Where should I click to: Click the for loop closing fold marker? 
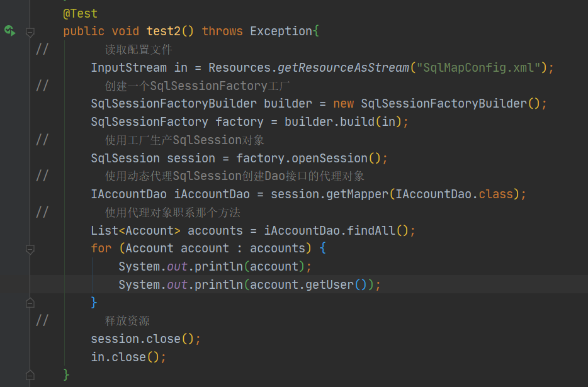click(x=30, y=303)
